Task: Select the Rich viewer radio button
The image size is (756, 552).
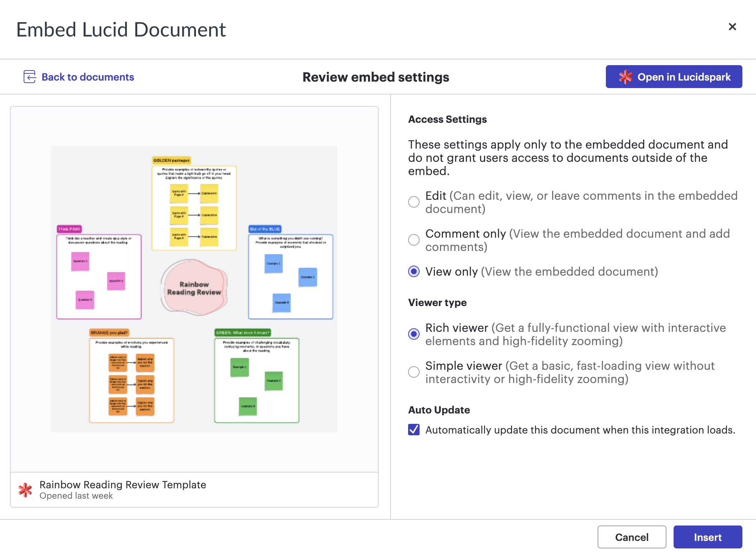Action: 414,334
